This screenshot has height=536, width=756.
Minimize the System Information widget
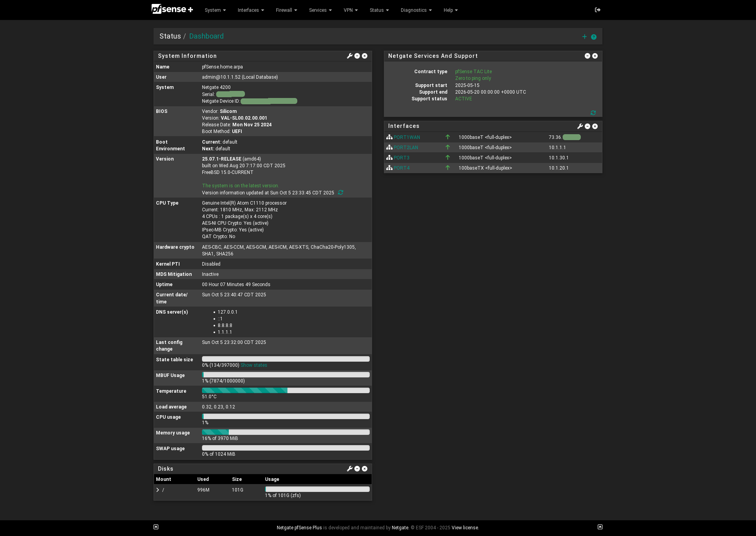click(x=357, y=56)
